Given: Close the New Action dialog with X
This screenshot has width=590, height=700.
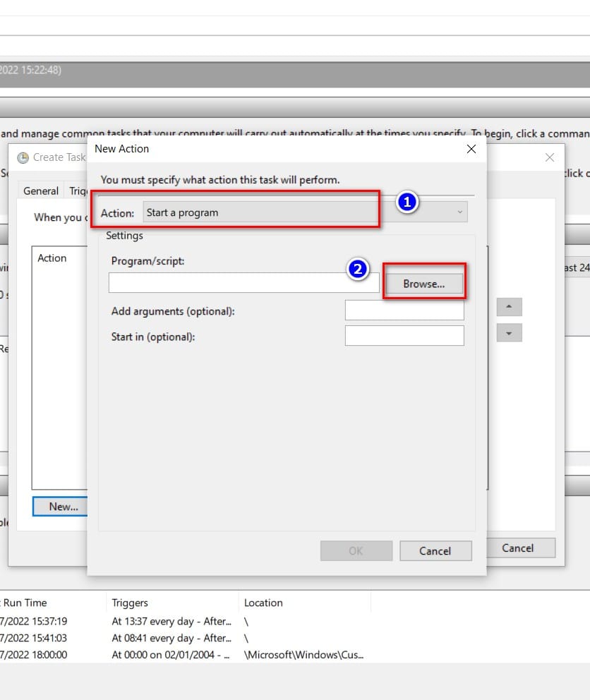Looking at the screenshot, I should (x=471, y=149).
